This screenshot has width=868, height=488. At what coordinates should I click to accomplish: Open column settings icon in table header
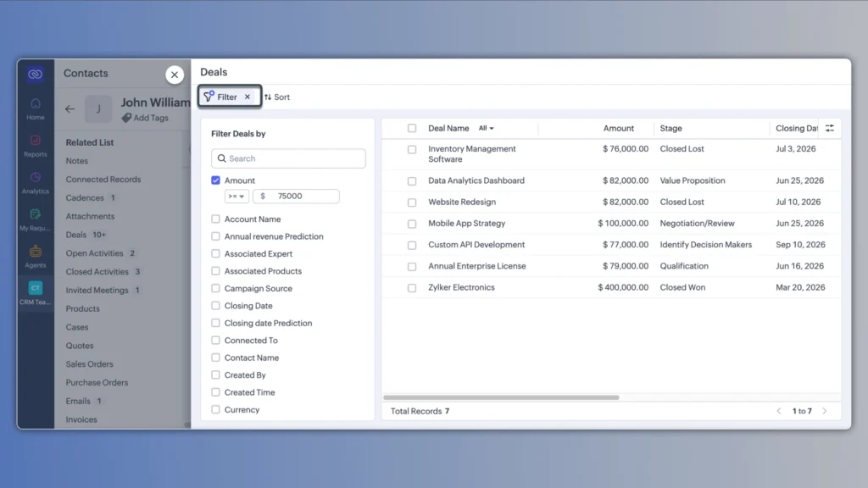(829, 129)
